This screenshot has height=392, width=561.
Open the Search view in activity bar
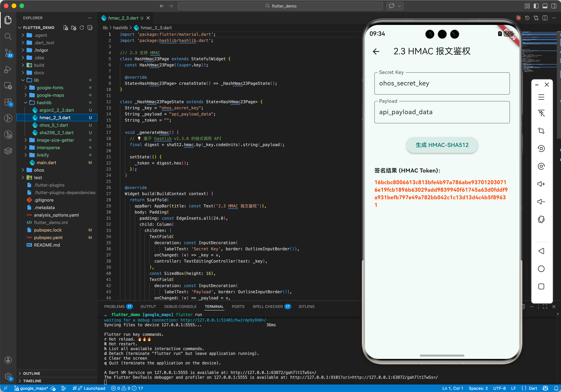8,36
